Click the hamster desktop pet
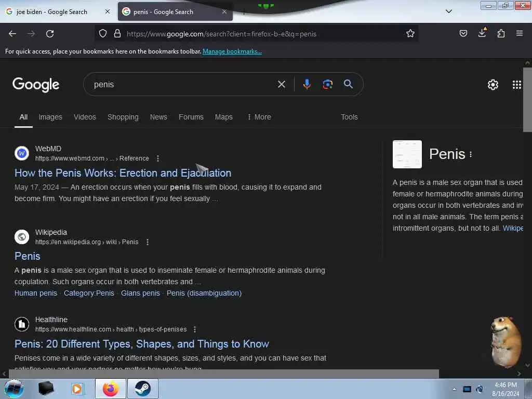Image resolution: width=532 pixels, height=399 pixels. [x=506, y=342]
